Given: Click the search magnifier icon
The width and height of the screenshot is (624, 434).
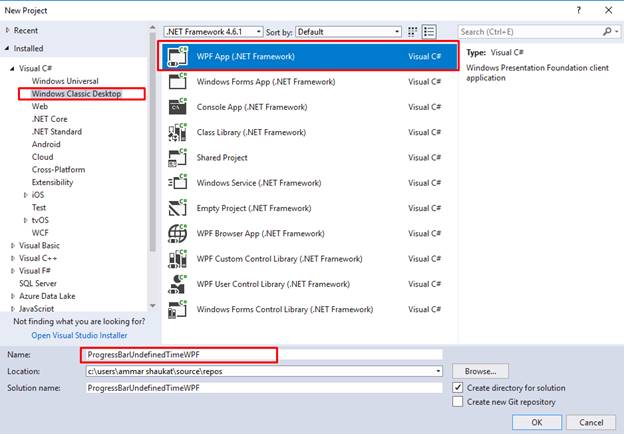Looking at the screenshot, I should (x=607, y=31).
